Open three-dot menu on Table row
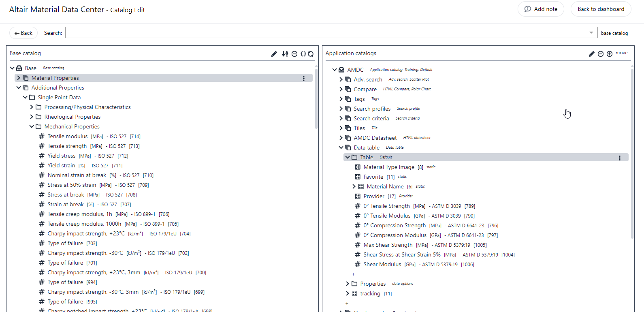 620,158
